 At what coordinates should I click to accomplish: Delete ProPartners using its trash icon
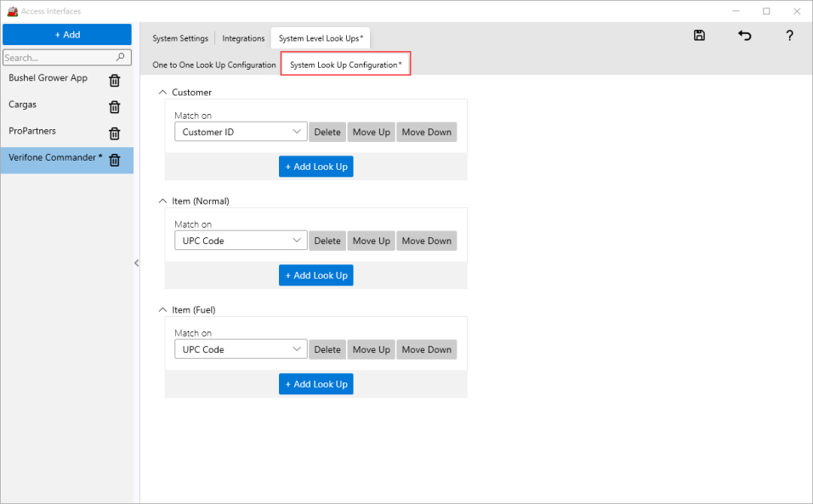click(x=115, y=133)
